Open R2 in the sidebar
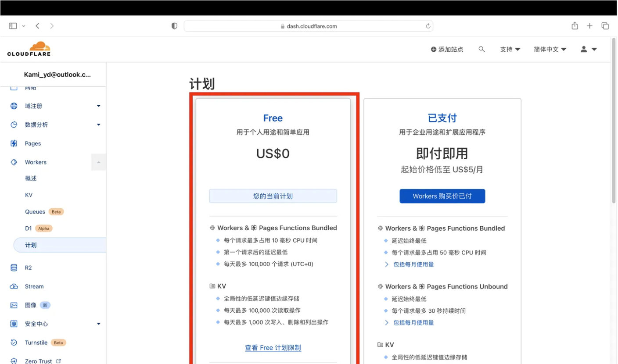618x364 pixels. point(28,268)
